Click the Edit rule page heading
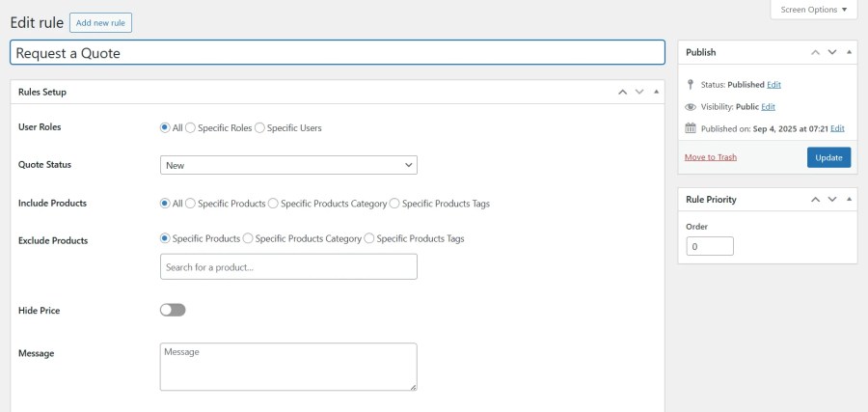This screenshot has height=412, width=868. [x=37, y=23]
